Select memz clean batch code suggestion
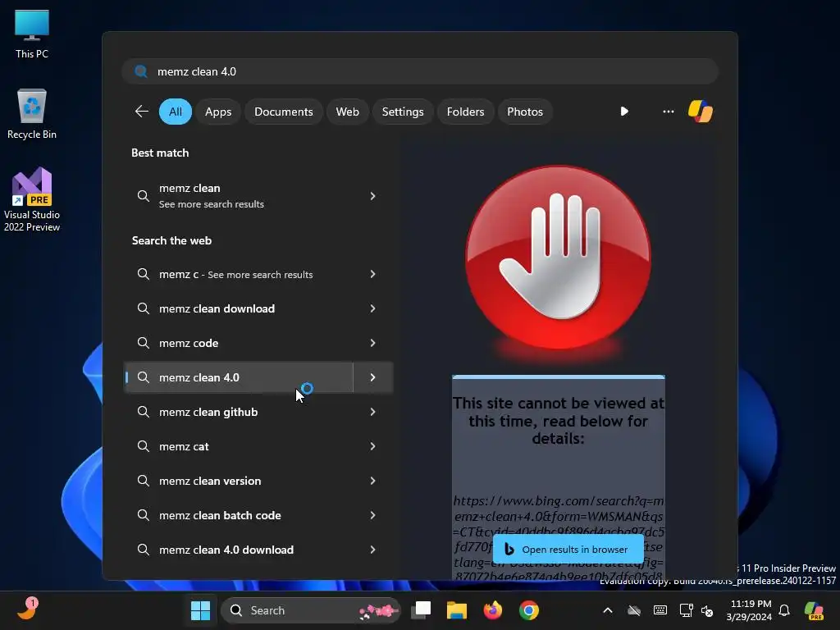 tap(238, 515)
